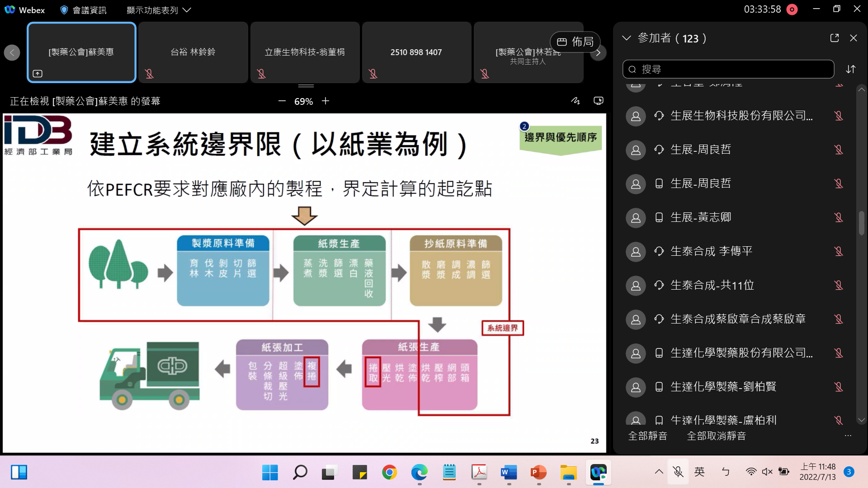The image size is (868, 488).
Task: Collapse the 參加者 panel chevron
Action: coord(627,38)
